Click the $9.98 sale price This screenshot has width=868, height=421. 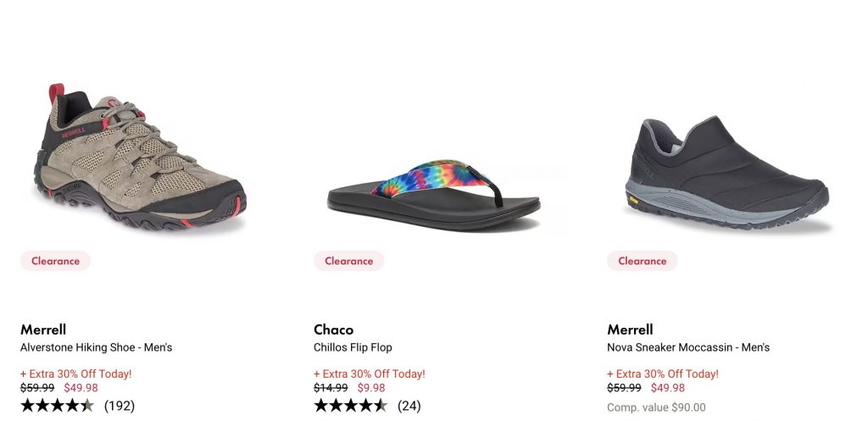371,388
